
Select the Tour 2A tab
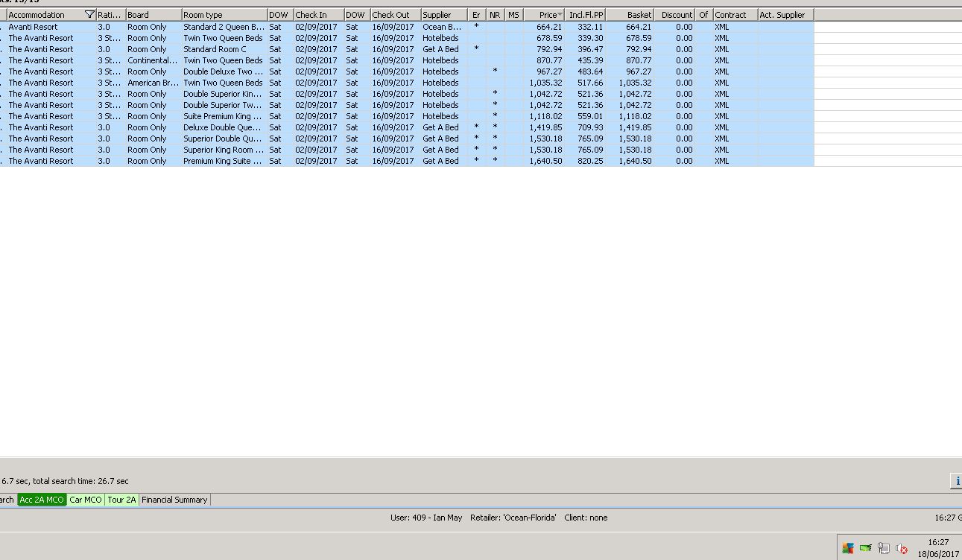[122, 500]
